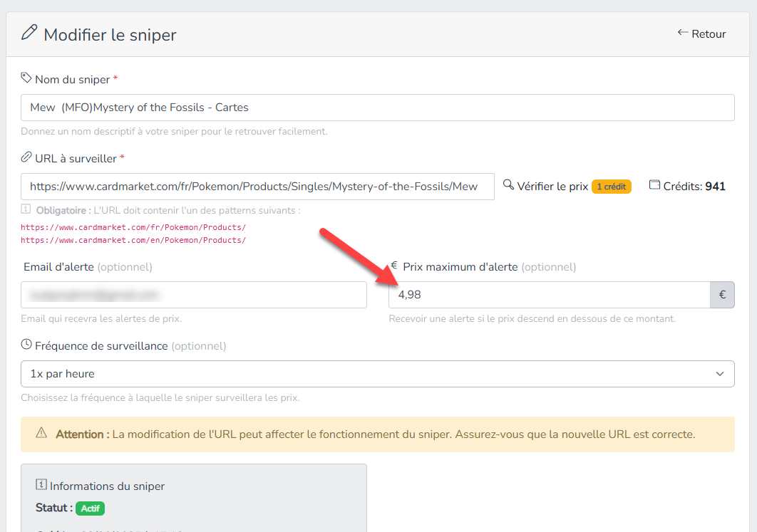Click the magnifier icon for Vérifier le prix
Image resolution: width=757 pixels, height=532 pixels.
coord(508,185)
